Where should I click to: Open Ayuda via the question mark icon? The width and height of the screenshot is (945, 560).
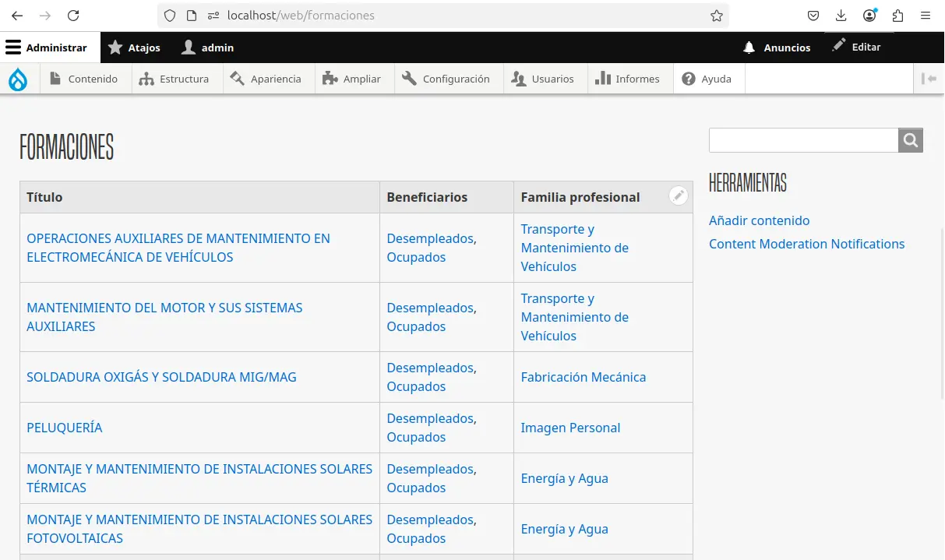click(689, 78)
